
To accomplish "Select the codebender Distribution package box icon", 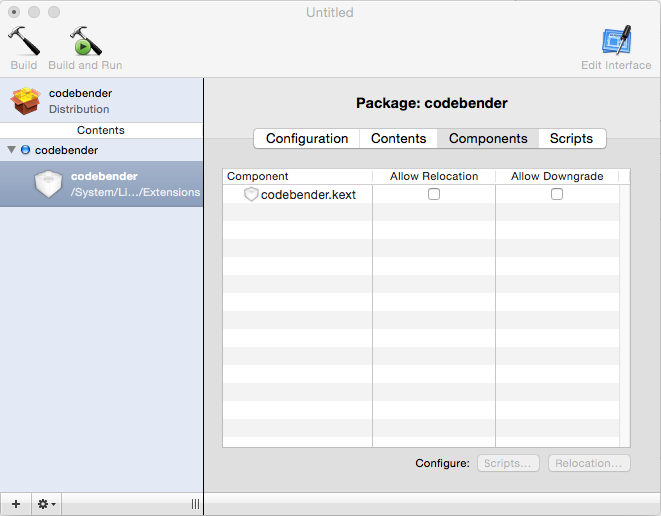I will point(25,101).
